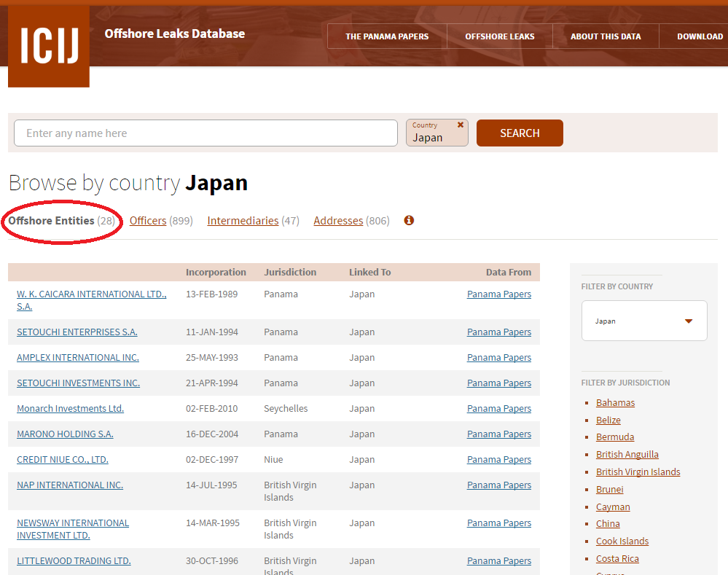Filter jurisdiction by Bahamas
The width and height of the screenshot is (728, 575).
click(x=615, y=403)
